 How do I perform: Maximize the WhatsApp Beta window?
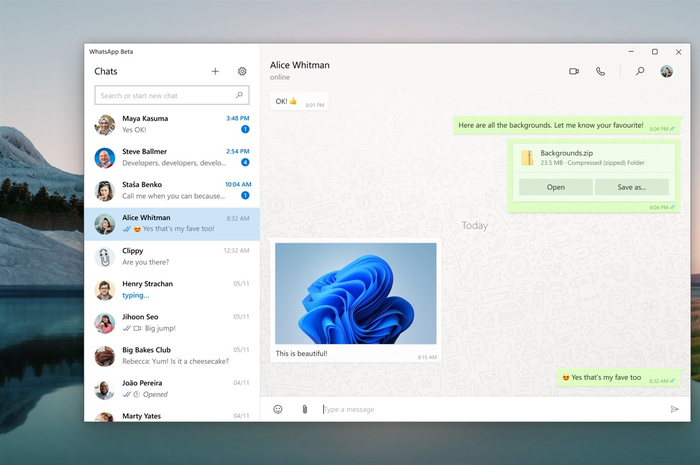(x=655, y=52)
